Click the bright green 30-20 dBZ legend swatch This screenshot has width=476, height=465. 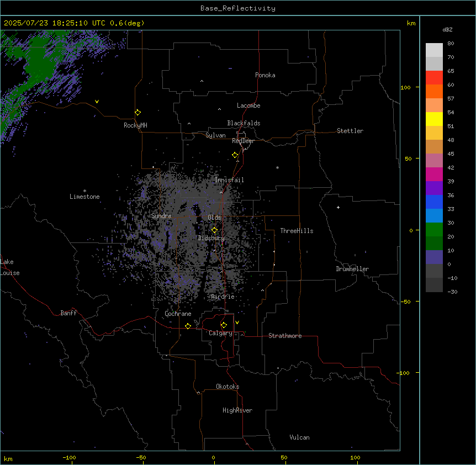(x=434, y=230)
